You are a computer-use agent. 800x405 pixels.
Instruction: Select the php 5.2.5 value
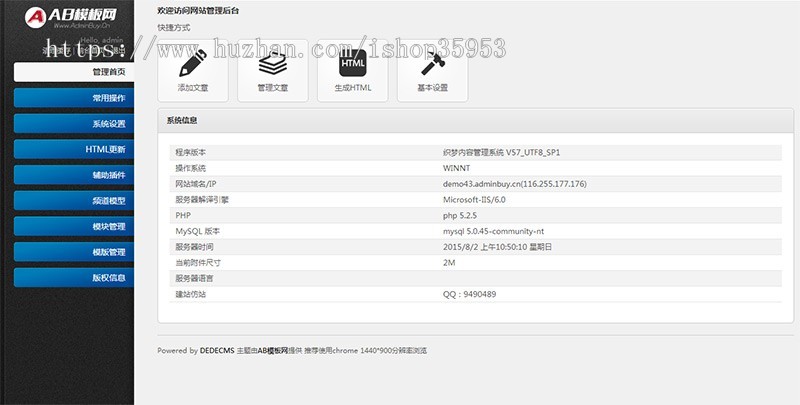click(460, 216)
